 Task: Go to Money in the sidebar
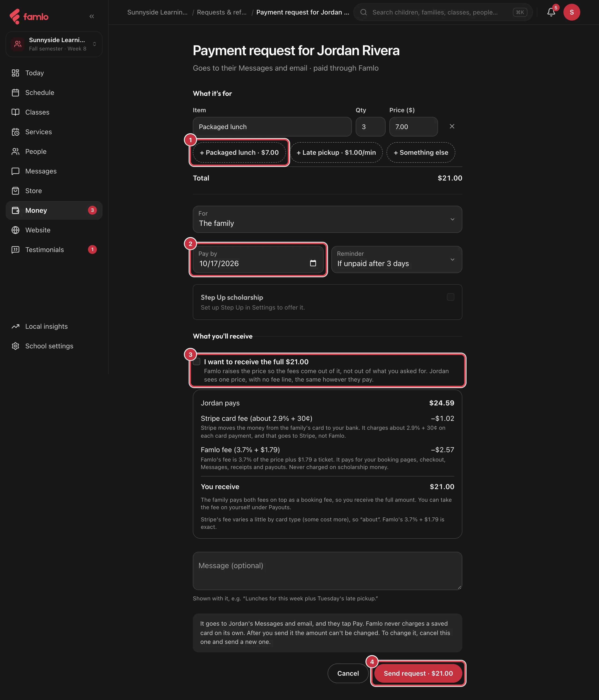coord(54,210)
